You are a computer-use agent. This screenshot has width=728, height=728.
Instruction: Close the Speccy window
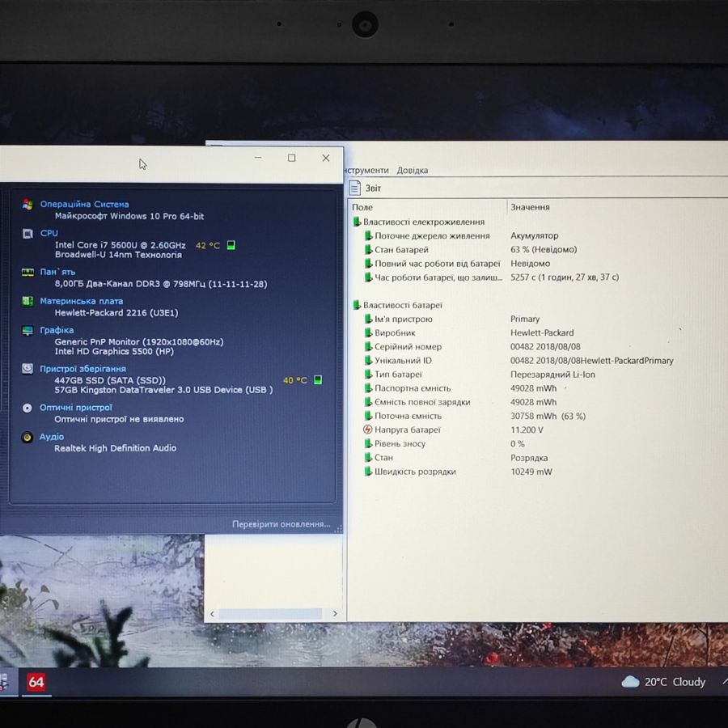pyautogui.click(x=326, y=159)
